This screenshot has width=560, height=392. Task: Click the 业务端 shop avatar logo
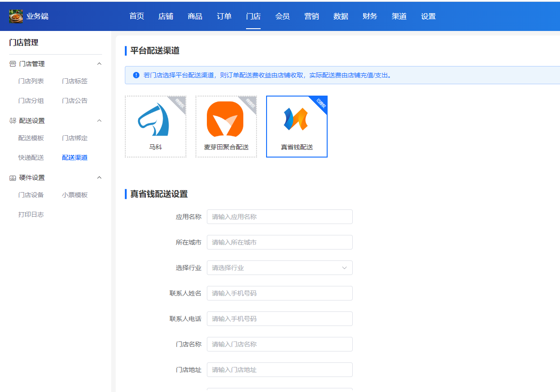(x=16, y=16)
